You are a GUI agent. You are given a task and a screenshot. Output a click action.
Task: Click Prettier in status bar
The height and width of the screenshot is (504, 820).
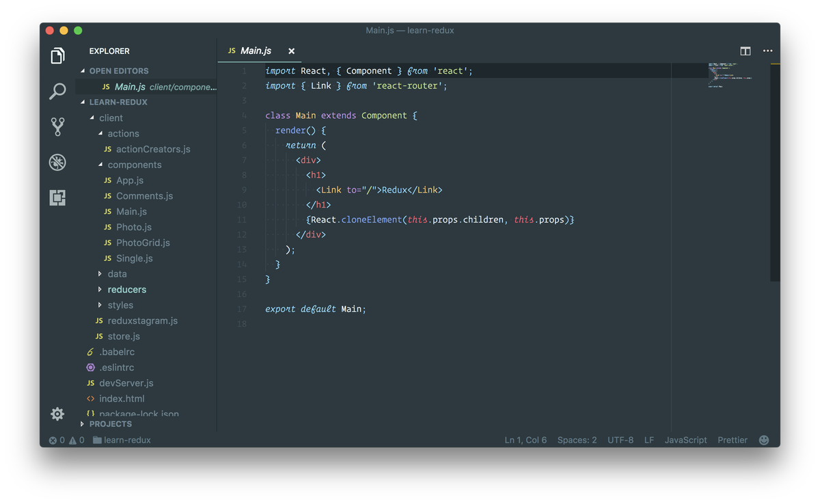(x=733, y=440)
